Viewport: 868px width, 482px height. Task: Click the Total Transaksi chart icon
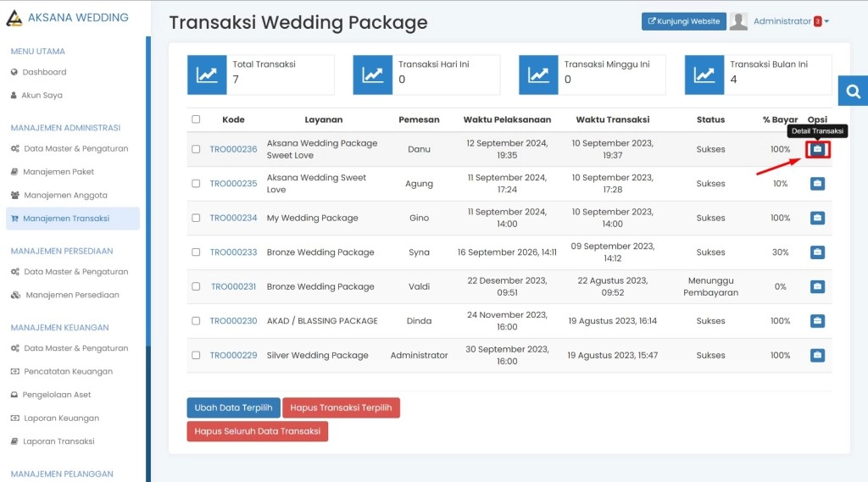[x=207, y=75]
